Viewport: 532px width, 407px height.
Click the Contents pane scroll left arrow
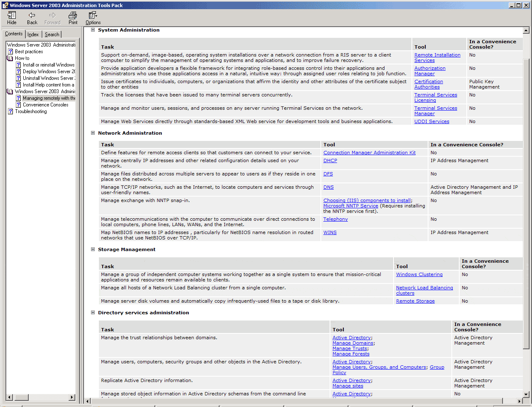point(10,397)
